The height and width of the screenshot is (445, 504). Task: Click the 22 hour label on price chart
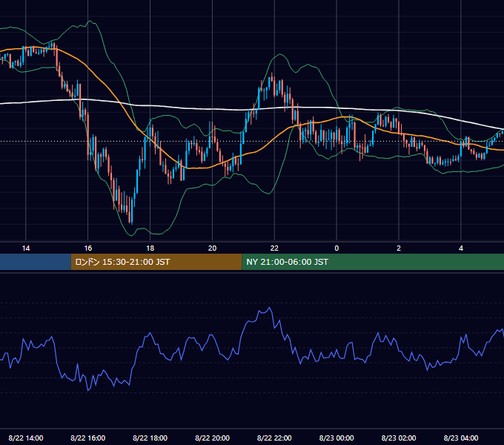(274, 248)
